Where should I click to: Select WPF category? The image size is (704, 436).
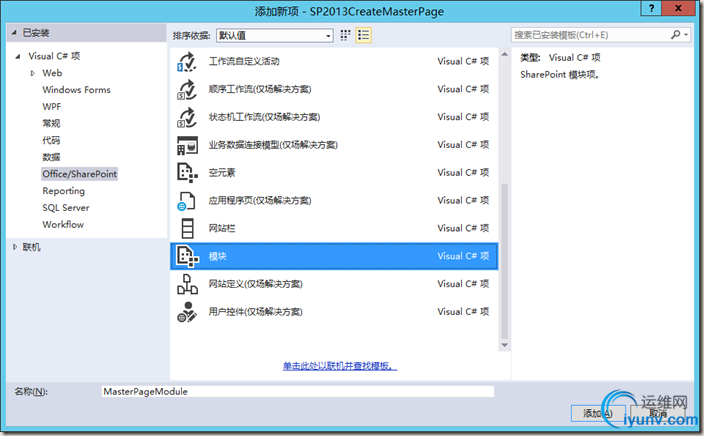click(x=52, y=106)
